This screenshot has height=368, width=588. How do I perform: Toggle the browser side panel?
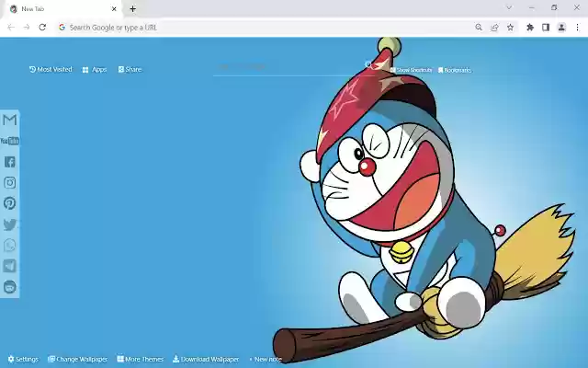click(546, 27)
